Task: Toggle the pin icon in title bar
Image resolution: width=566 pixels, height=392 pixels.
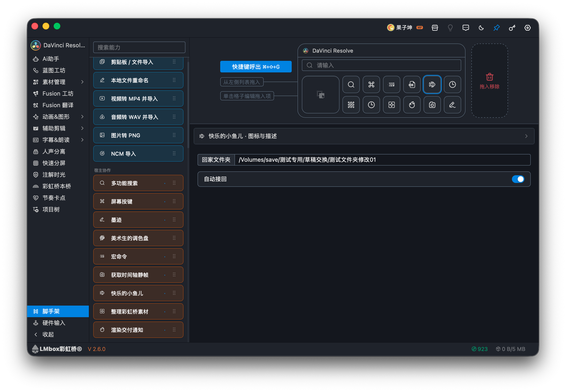Action: [x=496, y=28]
